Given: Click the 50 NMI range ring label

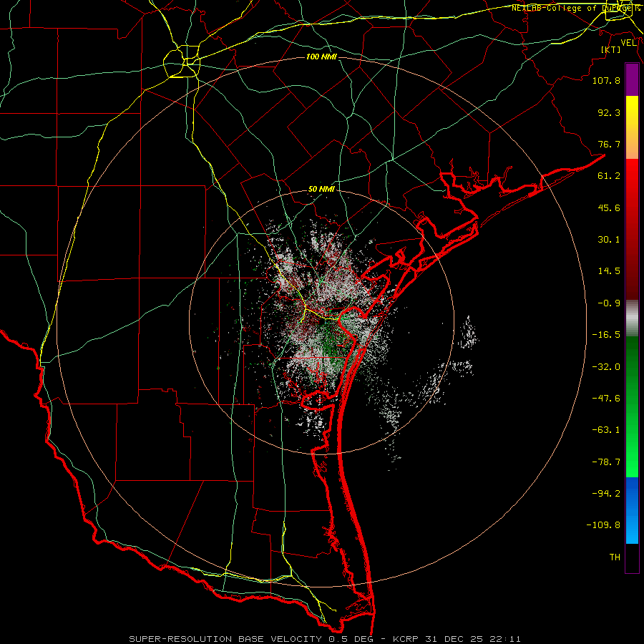Looking at the screenshot, I should (321, 190).
